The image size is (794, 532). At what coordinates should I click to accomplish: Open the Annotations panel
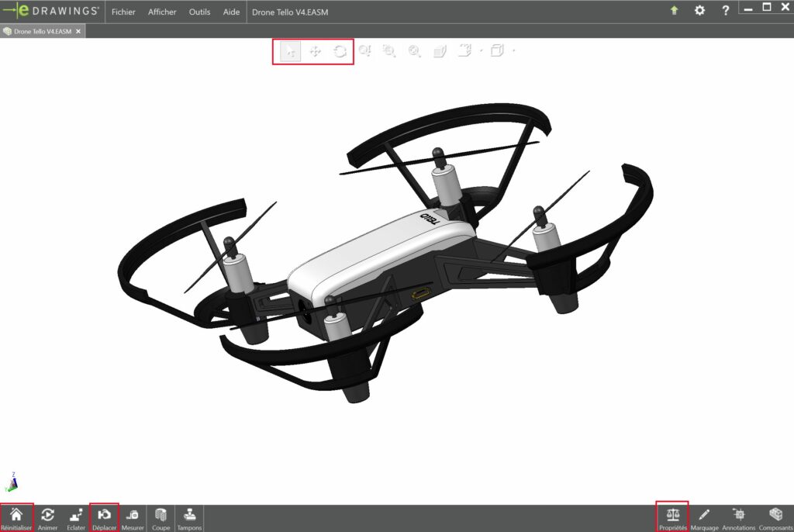pos(738,518)
